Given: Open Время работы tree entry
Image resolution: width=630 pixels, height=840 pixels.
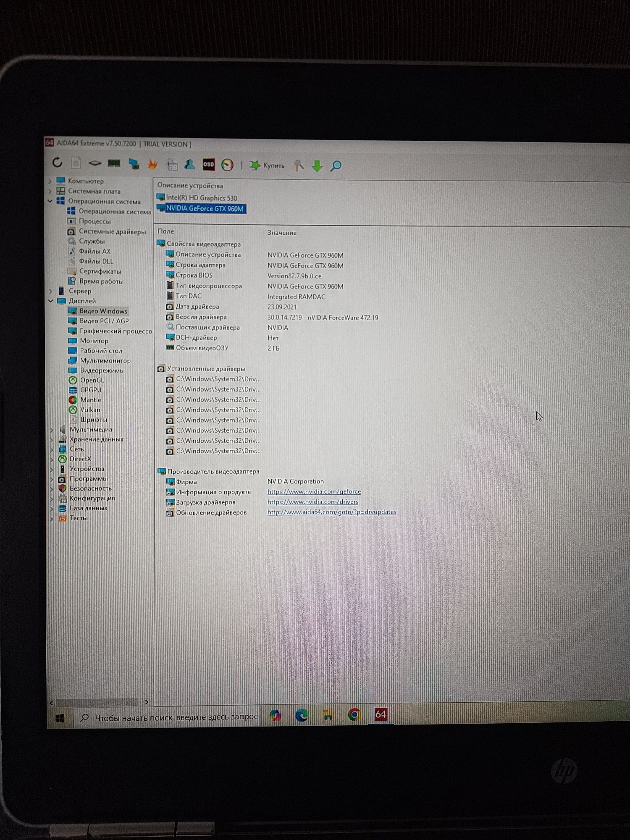Looking at the screenshot, I should tap(101, 281).
